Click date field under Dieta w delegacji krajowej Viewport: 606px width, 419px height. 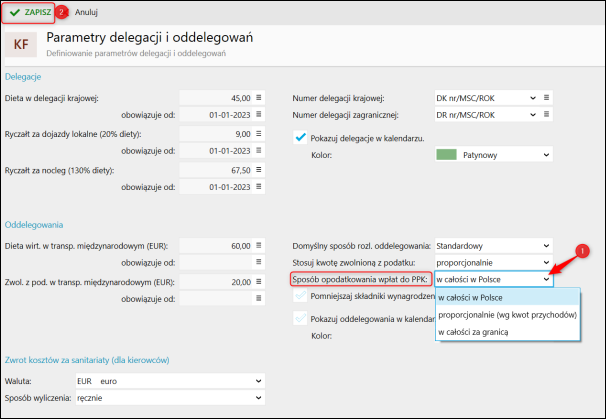click(x=216, y=114)
